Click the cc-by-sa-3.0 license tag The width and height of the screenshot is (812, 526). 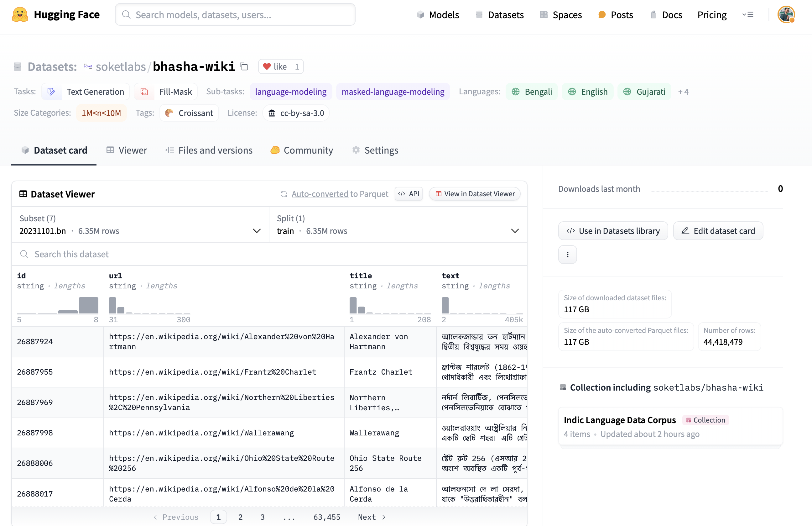296,113
